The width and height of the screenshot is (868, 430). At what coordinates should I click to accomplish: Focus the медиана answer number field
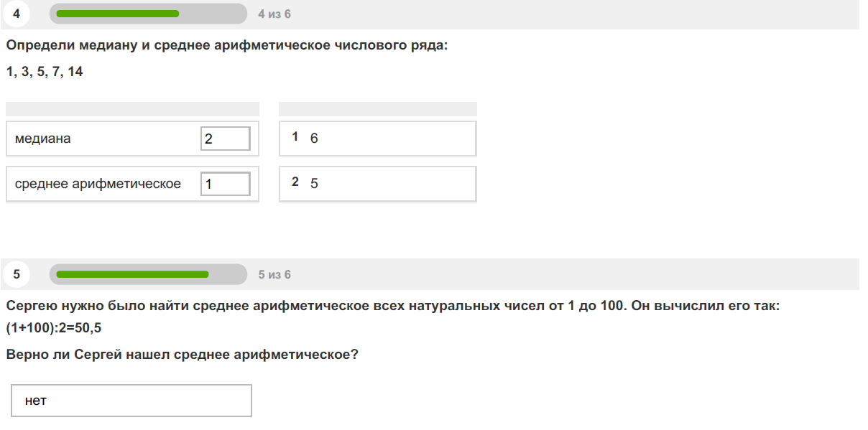226,139
